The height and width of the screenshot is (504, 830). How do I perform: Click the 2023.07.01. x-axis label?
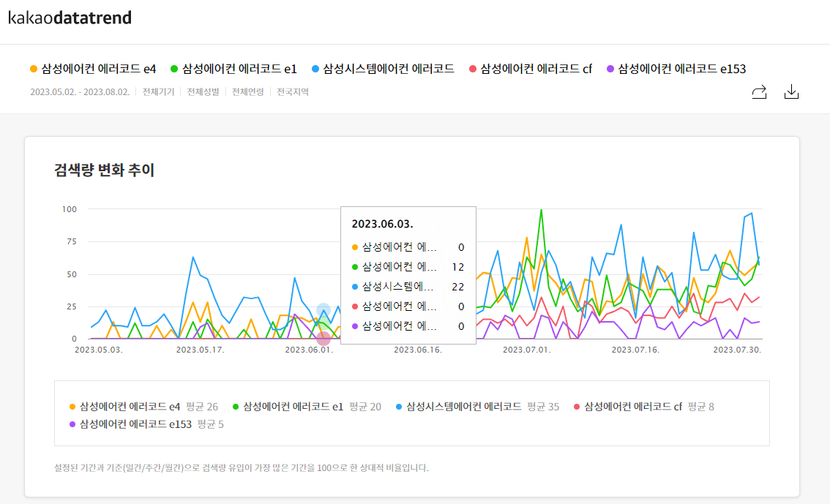pos(527,350)
